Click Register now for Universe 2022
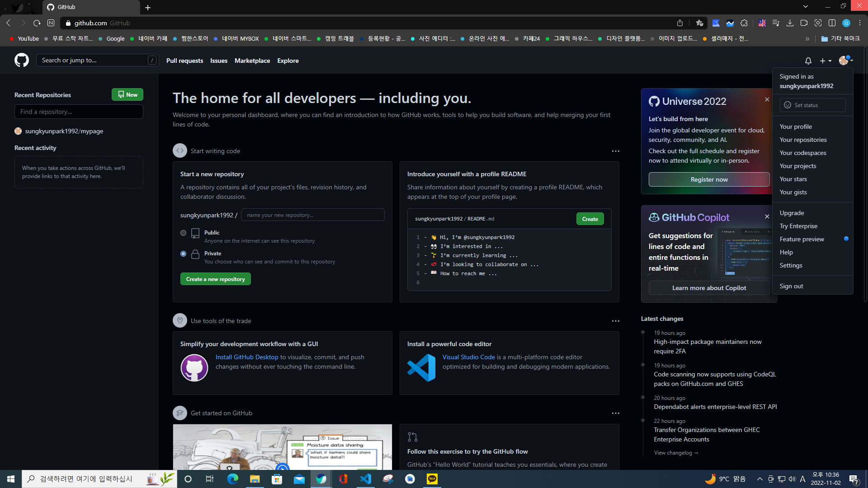 point(709,179)
